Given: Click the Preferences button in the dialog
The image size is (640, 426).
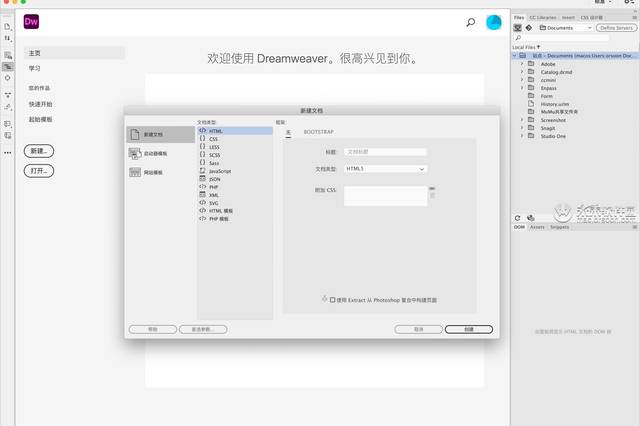Looking at the screenshot, I should pyautogui.click(x=203, y=329).
